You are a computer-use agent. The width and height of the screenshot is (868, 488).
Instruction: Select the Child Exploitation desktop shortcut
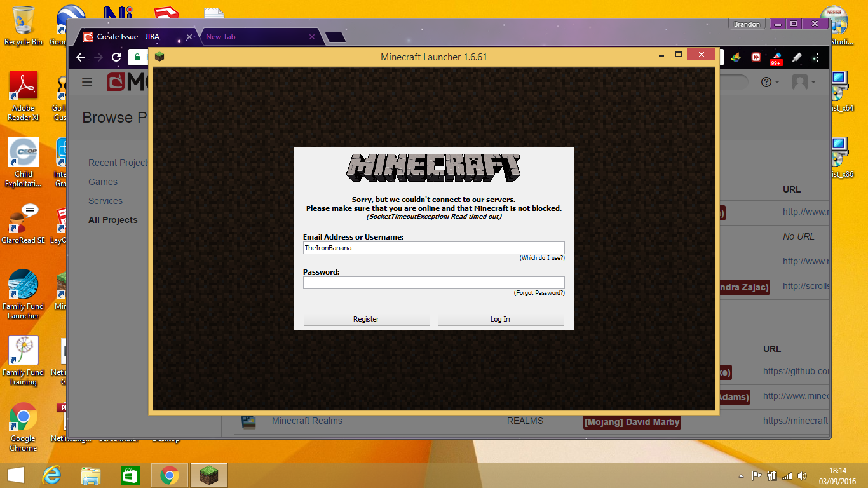(24, 162)
